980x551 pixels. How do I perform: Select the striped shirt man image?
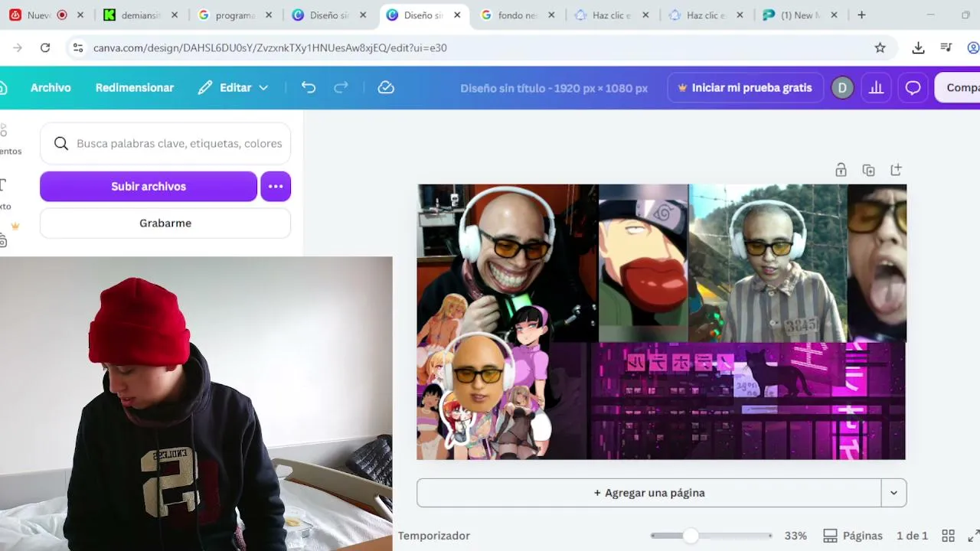[768, 262]
